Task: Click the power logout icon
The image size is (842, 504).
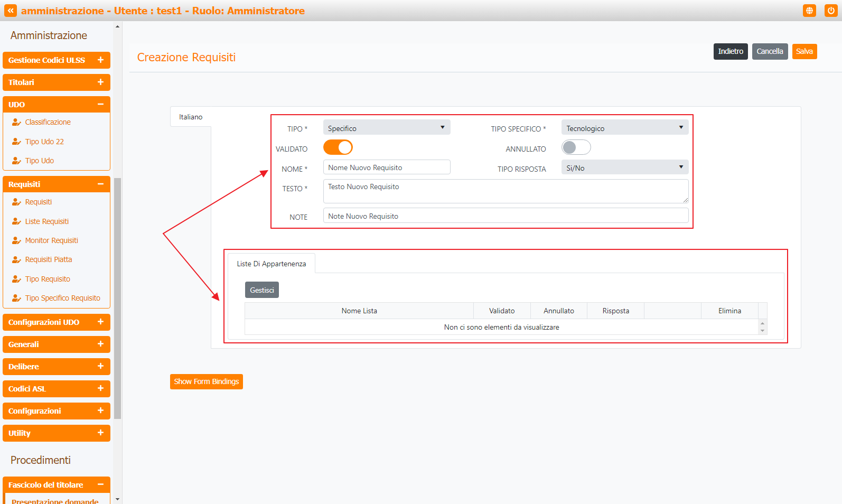Action: [831, 11]
